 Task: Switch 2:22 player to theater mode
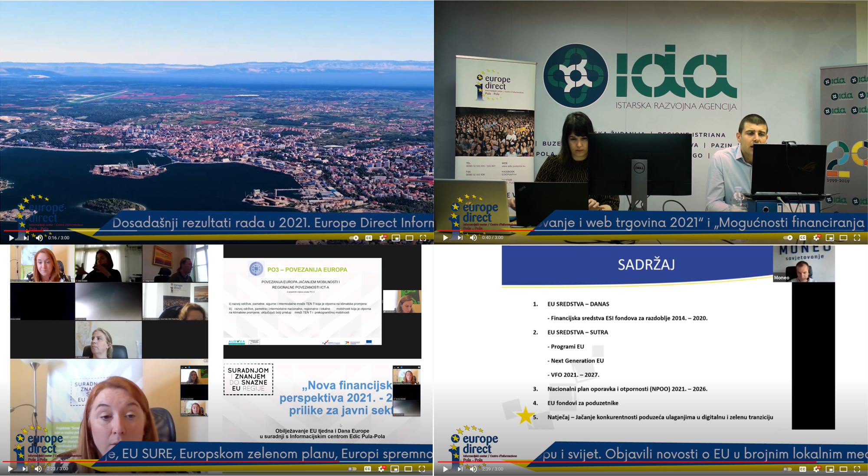[408, 469]
